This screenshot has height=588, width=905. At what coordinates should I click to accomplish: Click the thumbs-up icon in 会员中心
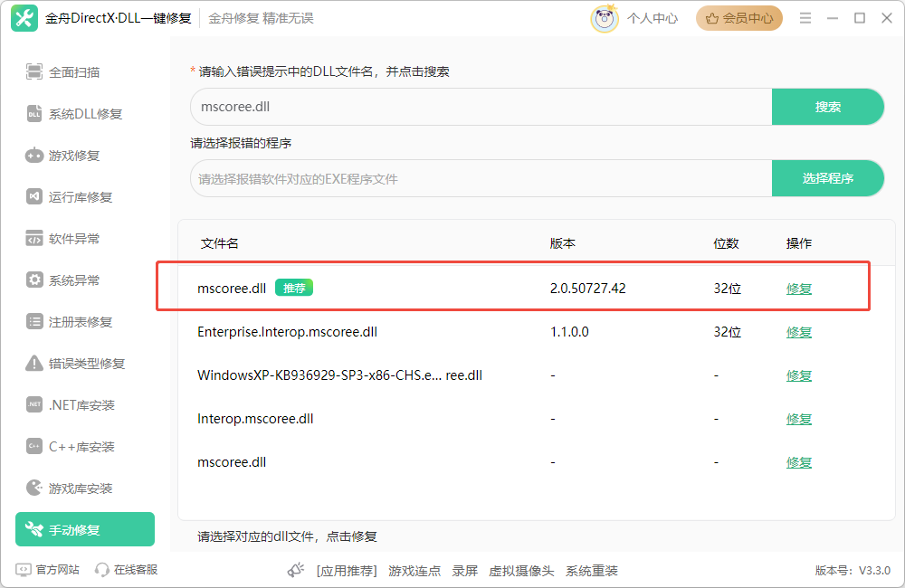(x=712, y=18)
